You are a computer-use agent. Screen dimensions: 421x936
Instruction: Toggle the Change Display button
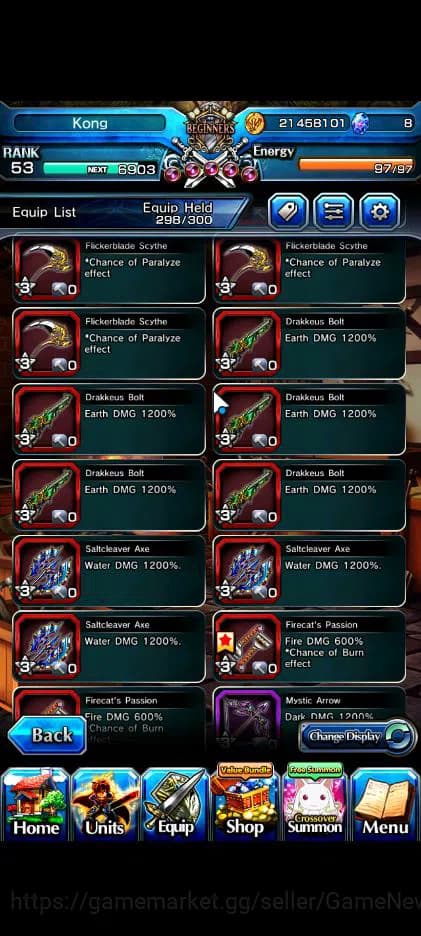pos(357,736)
